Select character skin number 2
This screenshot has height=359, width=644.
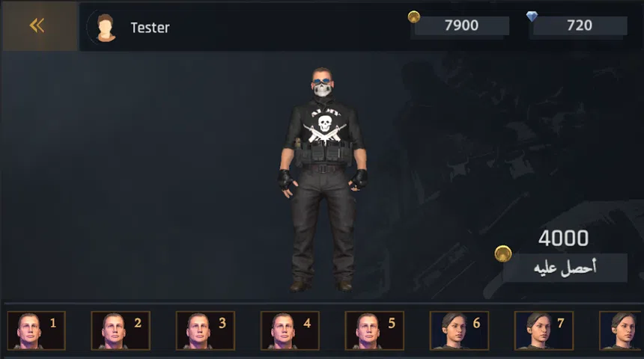121,331
